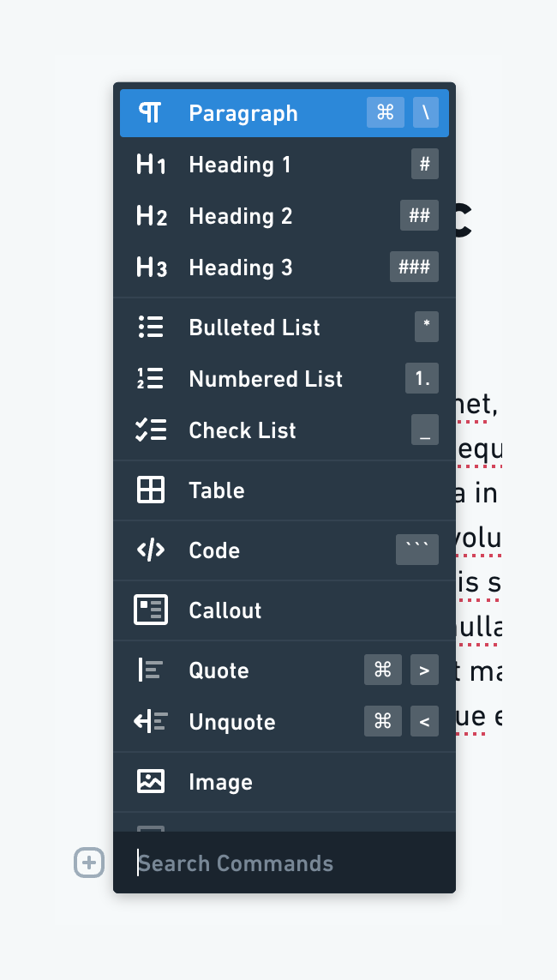557x980 pixels.
Task: Select the Bulleted List icon
Action: 151,327
